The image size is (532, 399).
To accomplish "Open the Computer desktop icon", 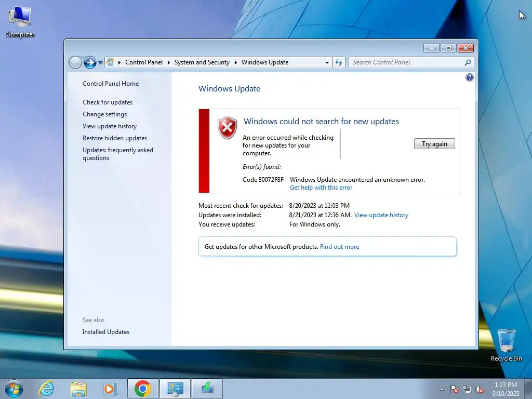I will 20,21.
